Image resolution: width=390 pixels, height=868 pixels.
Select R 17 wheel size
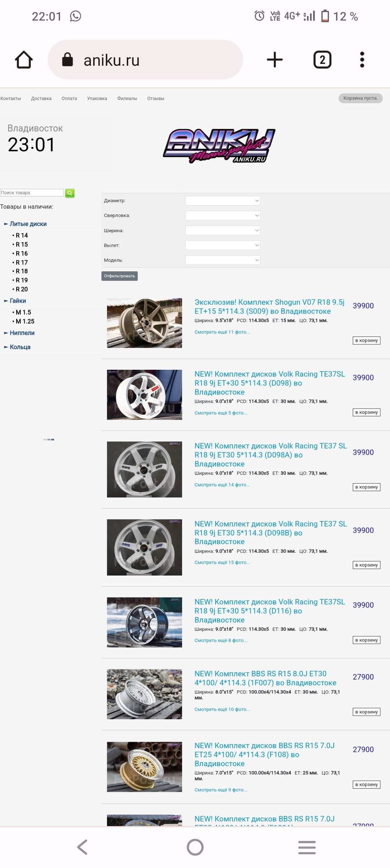(x=22, y=262)
